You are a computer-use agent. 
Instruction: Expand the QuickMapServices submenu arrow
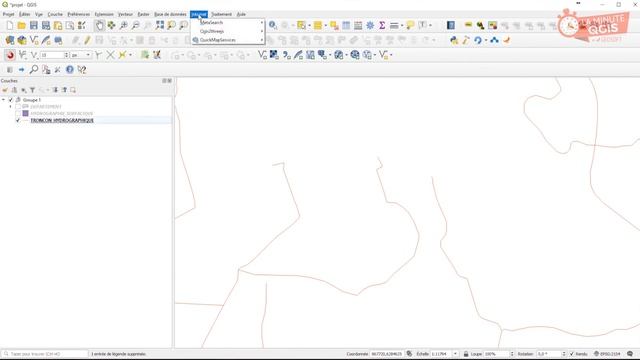coord(262,40)
